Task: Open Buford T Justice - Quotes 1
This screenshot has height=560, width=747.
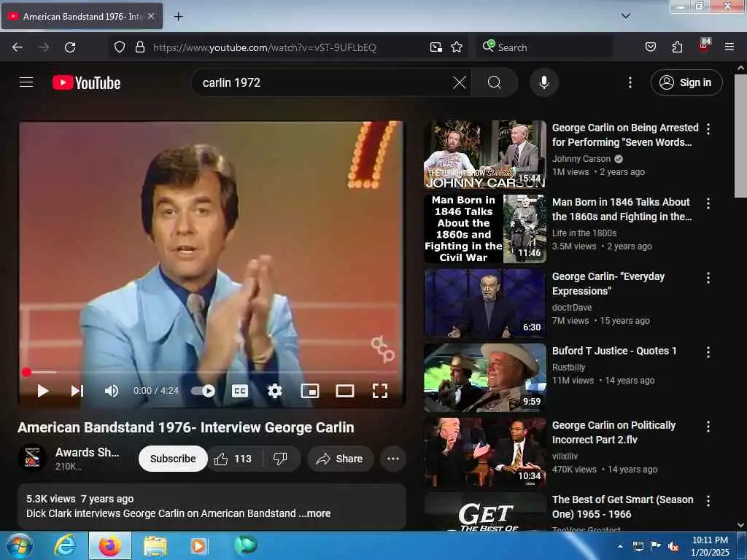Action: tap(614, 351)
